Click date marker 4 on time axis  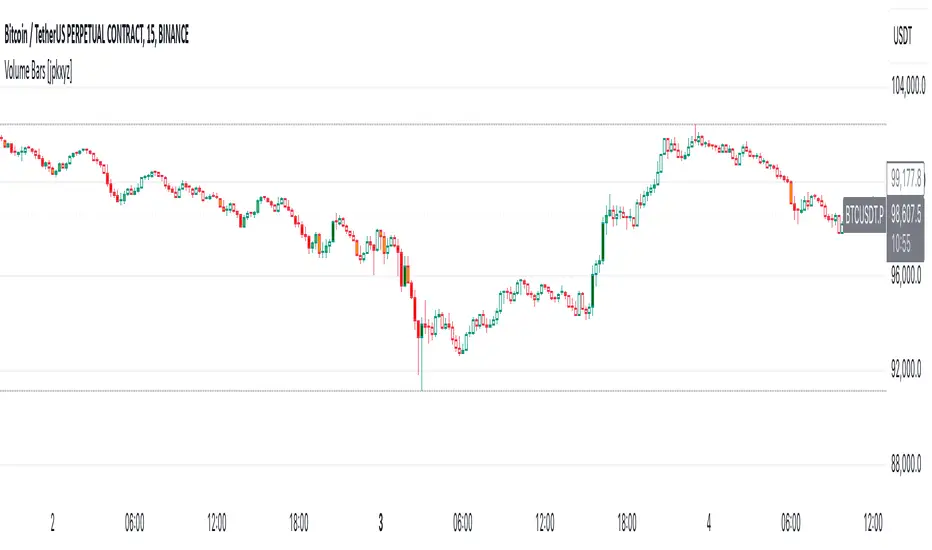coord(710,522)
